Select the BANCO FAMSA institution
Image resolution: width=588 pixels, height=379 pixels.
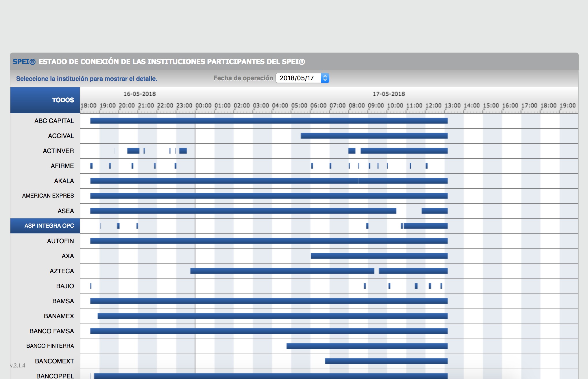(45, 331)
